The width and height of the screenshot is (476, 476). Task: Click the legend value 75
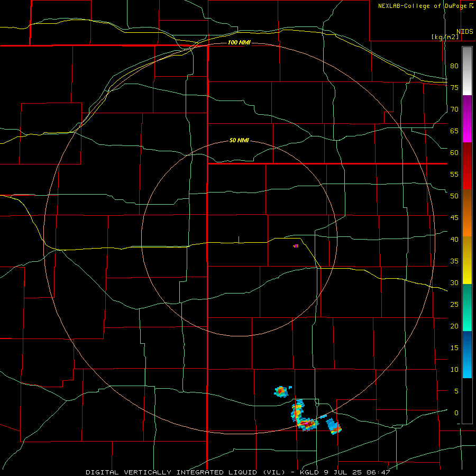454,87
